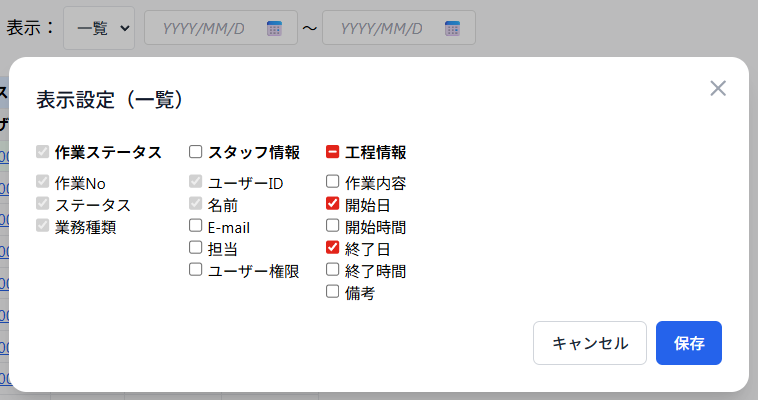The height and width of the screenshot is (400, 758).
Task: Check the 終了時間 option
Action: [x=333, y=270]
